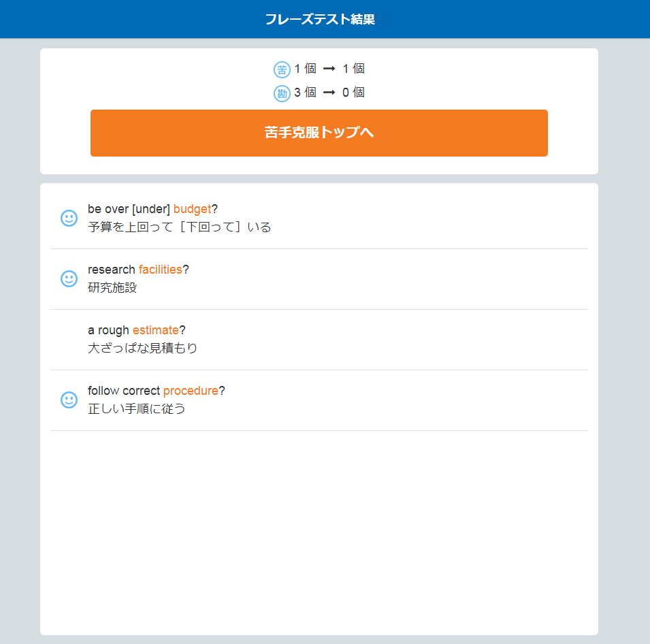Screen dimensions: 650x644
Task: Click the resulting 0 個 count for 勘
Action: (353, 93)
